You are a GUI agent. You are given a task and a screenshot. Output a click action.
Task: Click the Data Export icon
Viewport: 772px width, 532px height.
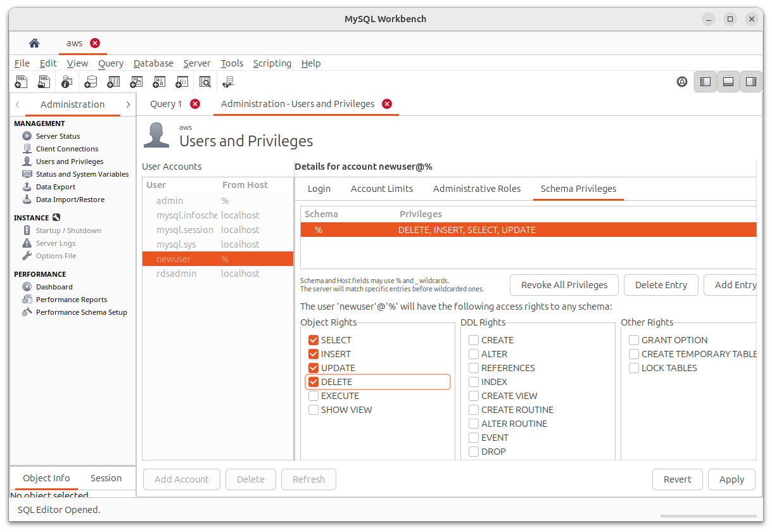(27, 187)
